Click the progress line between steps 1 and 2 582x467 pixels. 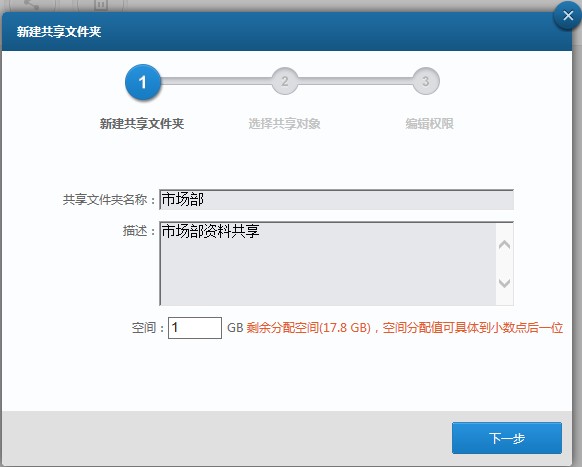click(216, 81)
